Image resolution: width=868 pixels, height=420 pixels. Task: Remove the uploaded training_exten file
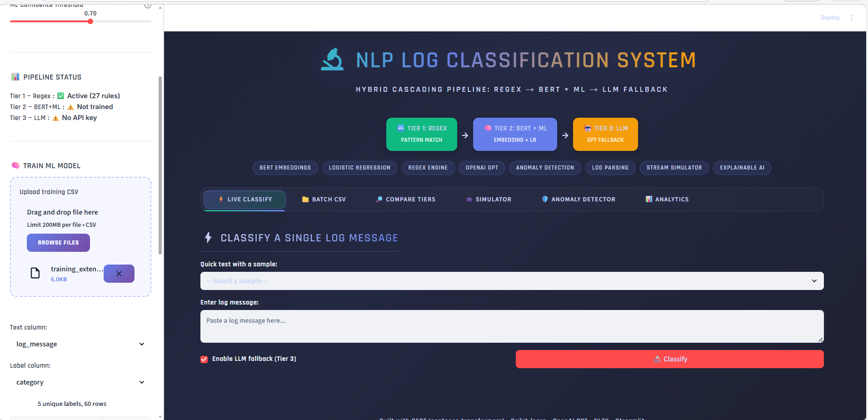click(x=119, y=274)
